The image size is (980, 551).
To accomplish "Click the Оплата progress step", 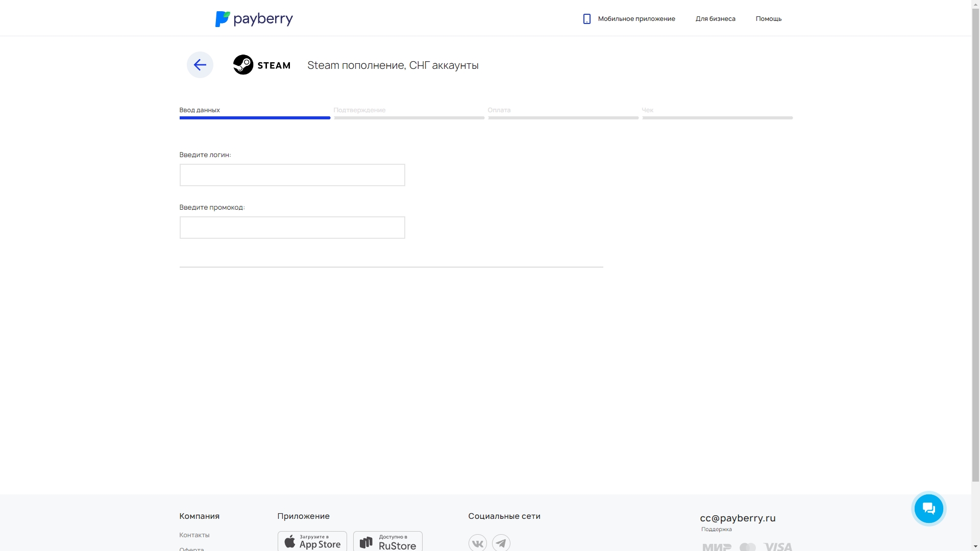I will (x=499, y=110).
